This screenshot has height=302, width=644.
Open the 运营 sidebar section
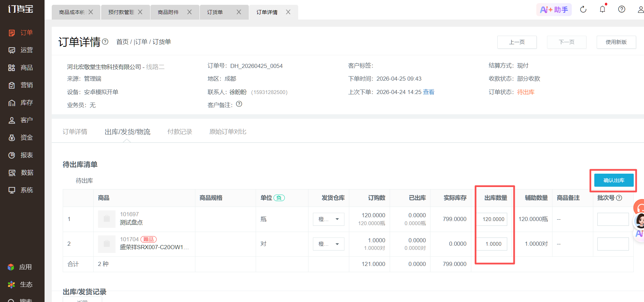point(21,50)
